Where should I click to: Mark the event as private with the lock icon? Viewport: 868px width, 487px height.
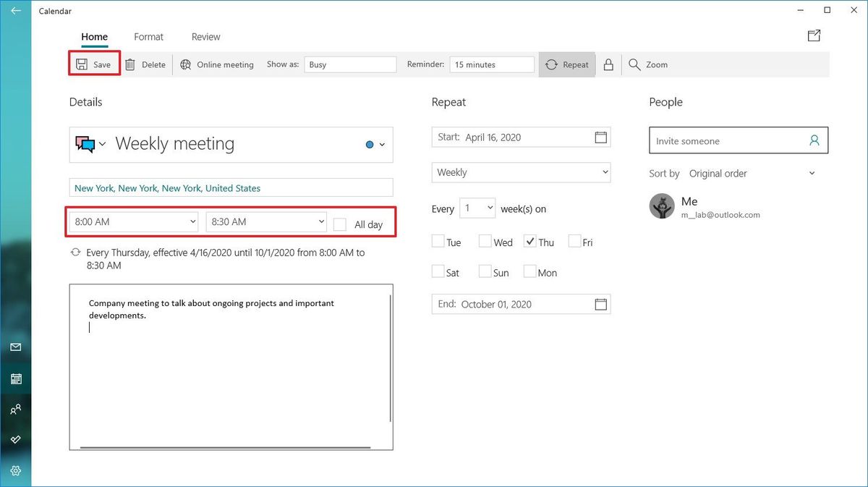click(x=608, y=64)
